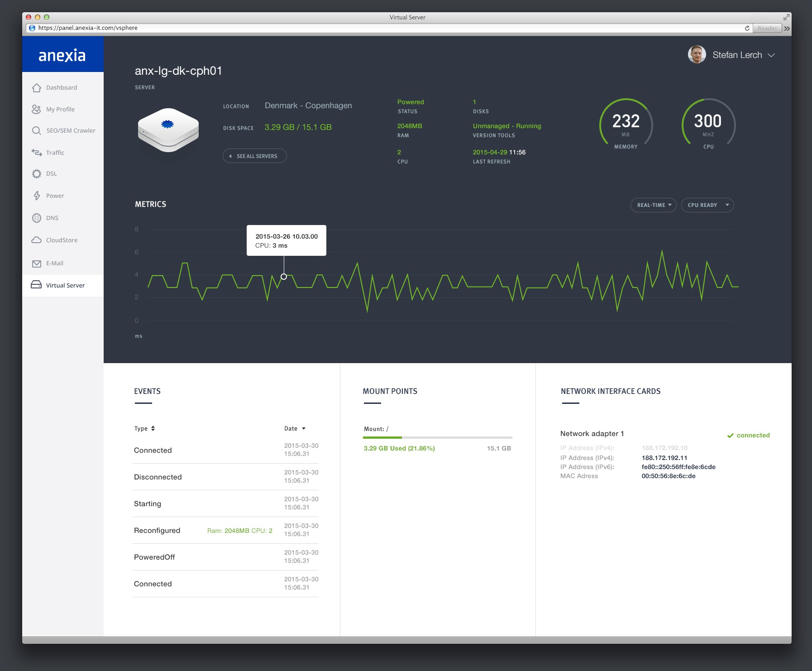Click the E-Mail envelope icon
812x671 pixels.
coord(37,264)
